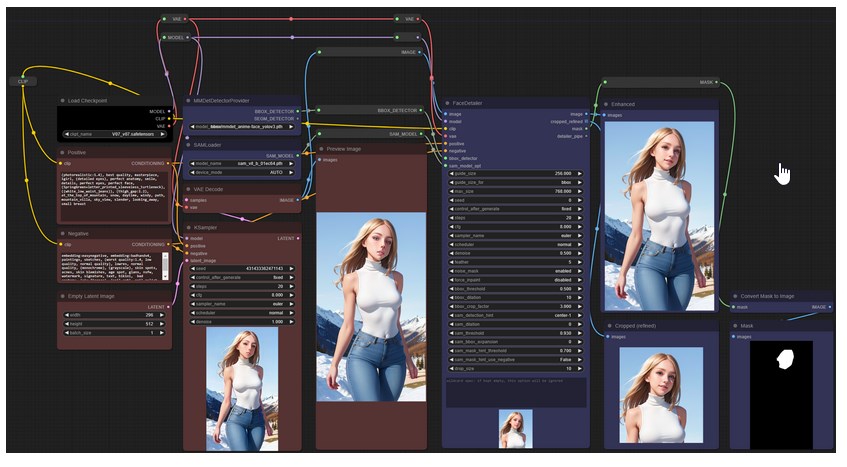The image size is (847, 467).
Task: Click into the Positive prompt text area
Action: tap(113, 196)
